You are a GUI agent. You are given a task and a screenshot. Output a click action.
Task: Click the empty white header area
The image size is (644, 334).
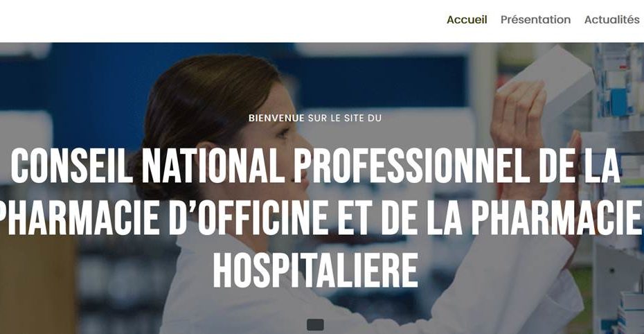click(206, 21)
